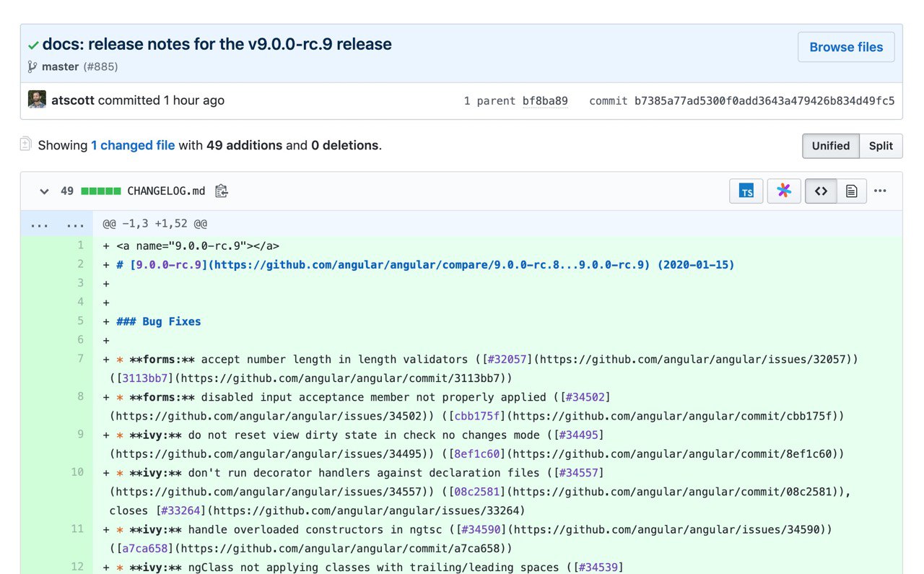Click the 9.0.0-rc.9 compare heading line

tap(425, 265)
